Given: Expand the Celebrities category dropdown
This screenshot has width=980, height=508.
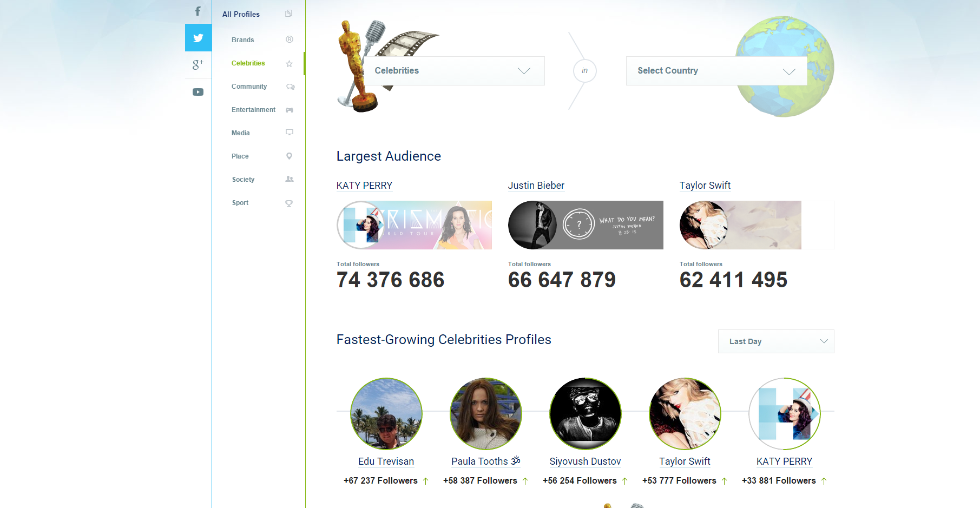Looking at the screenshot, I should click(x=454, y=71).
